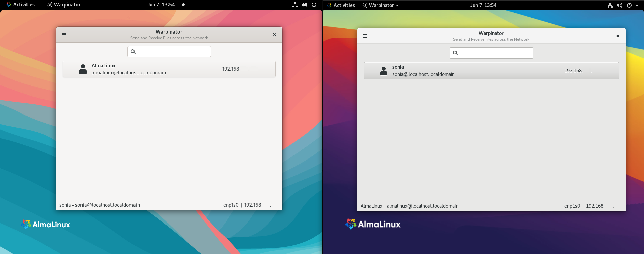Open clock calendar on purple-wallpaper desktop
This screenshot has height=254, width=644.
click(483, 5)
